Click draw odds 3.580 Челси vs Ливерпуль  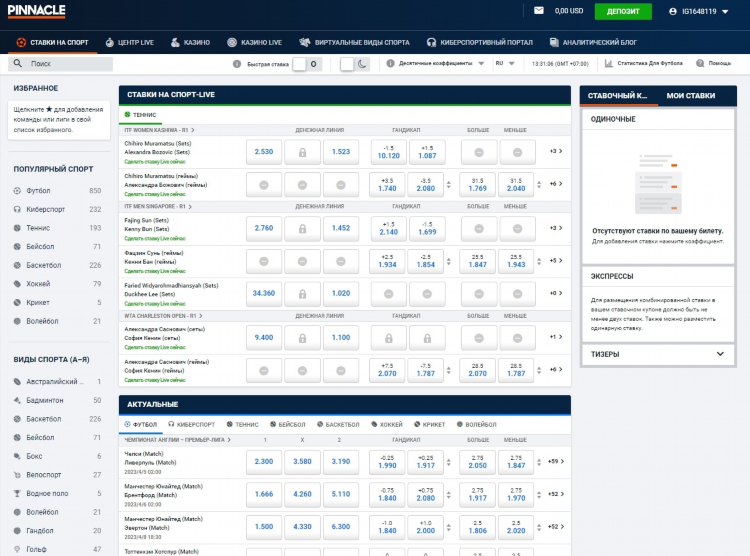tap(302, 462)
